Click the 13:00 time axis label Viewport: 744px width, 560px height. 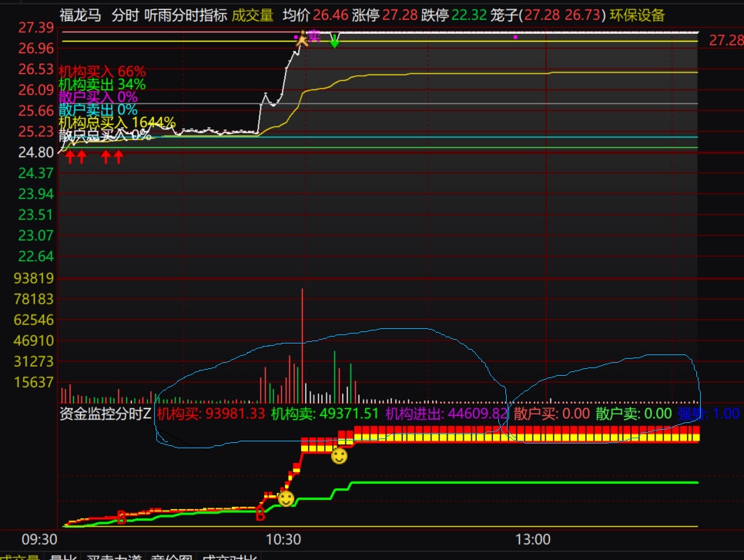point(533,538)
